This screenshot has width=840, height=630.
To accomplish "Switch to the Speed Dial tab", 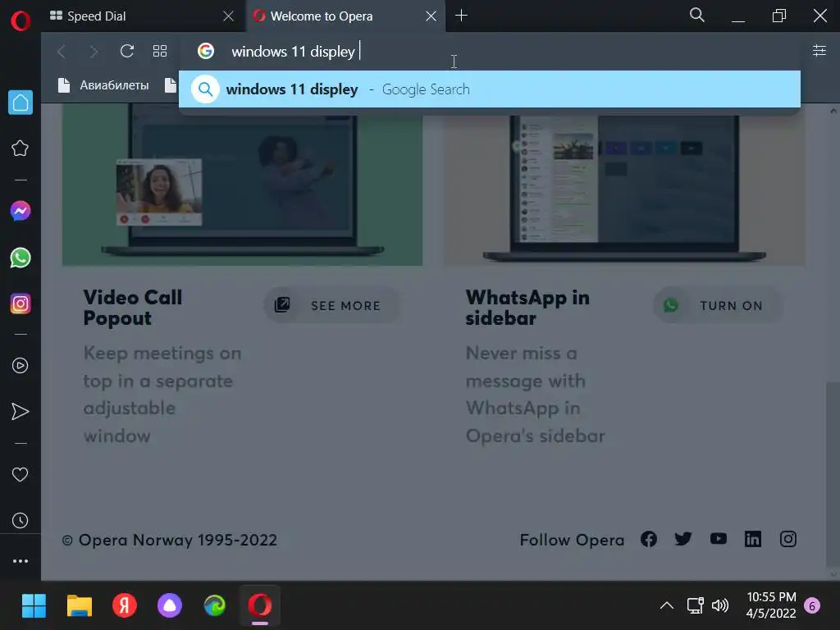I will point(144,16).
